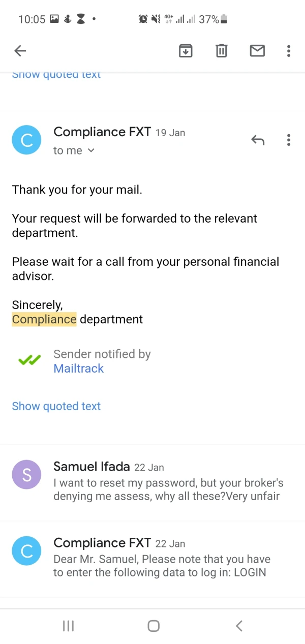Show quoted text at top of screen
This screenshot has width=305, height=644.
pyautogui.click(x=56, y=75)
